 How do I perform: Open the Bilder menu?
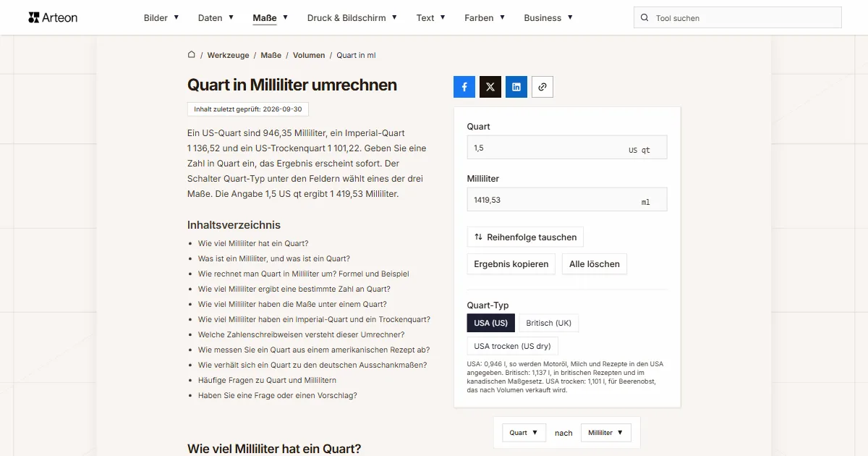tap(161, 18)
